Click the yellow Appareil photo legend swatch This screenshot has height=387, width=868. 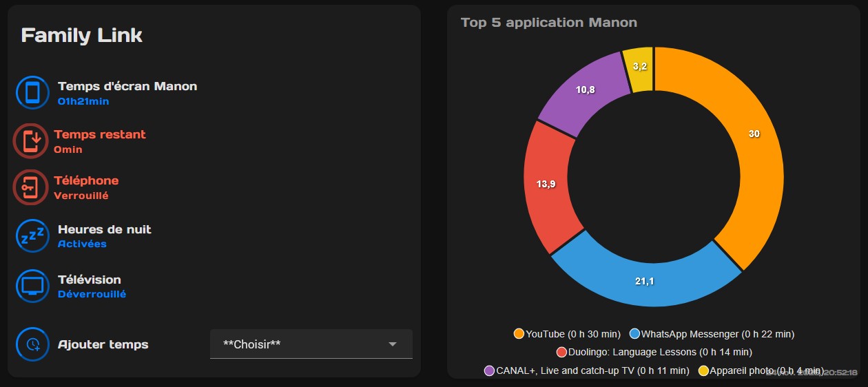tap(703, 370)
